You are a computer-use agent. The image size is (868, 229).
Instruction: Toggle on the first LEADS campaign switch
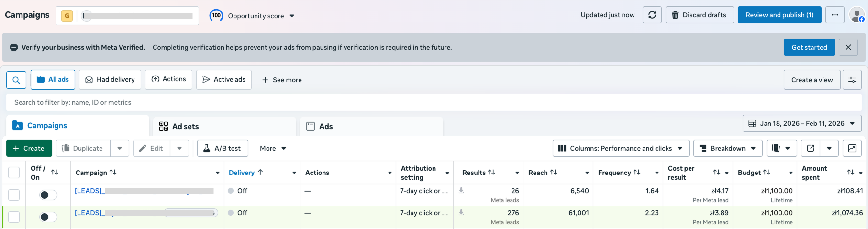coord(48,195)
